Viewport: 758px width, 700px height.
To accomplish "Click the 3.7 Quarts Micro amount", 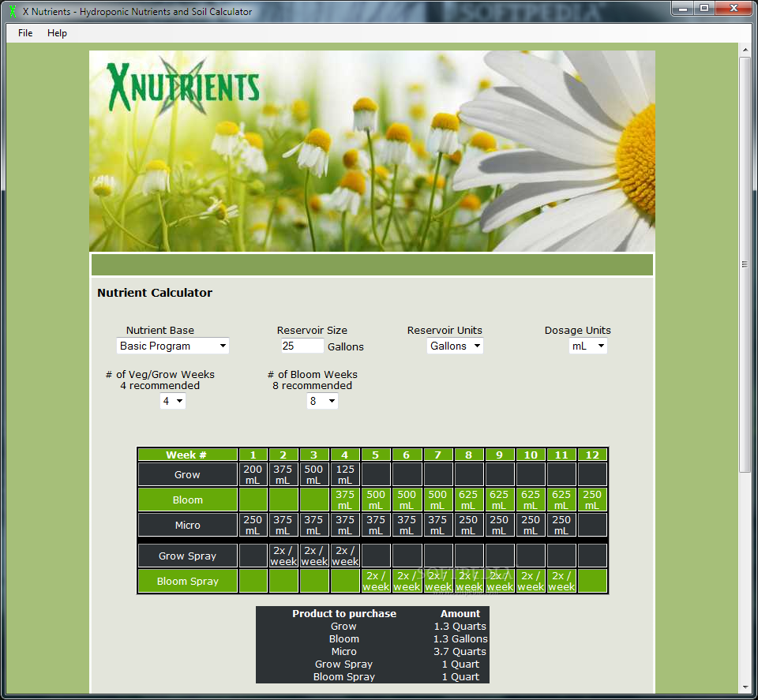I will point(460,652).
